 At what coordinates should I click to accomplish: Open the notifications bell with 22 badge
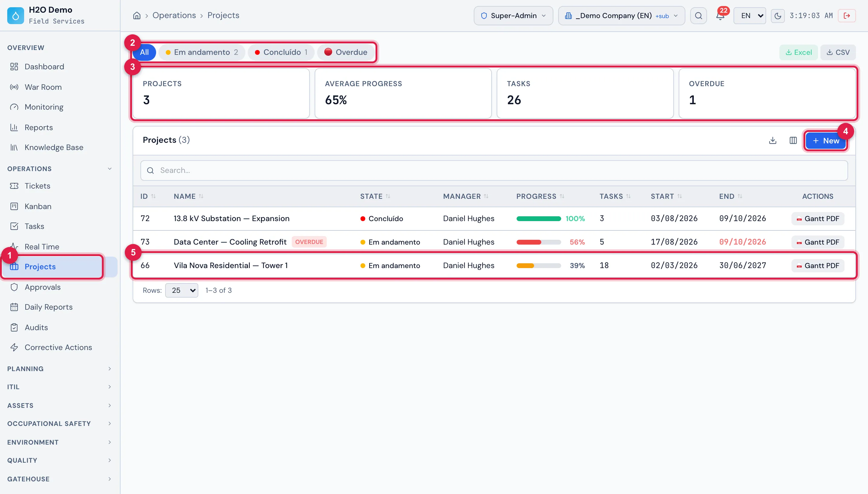tap(720, 16)
